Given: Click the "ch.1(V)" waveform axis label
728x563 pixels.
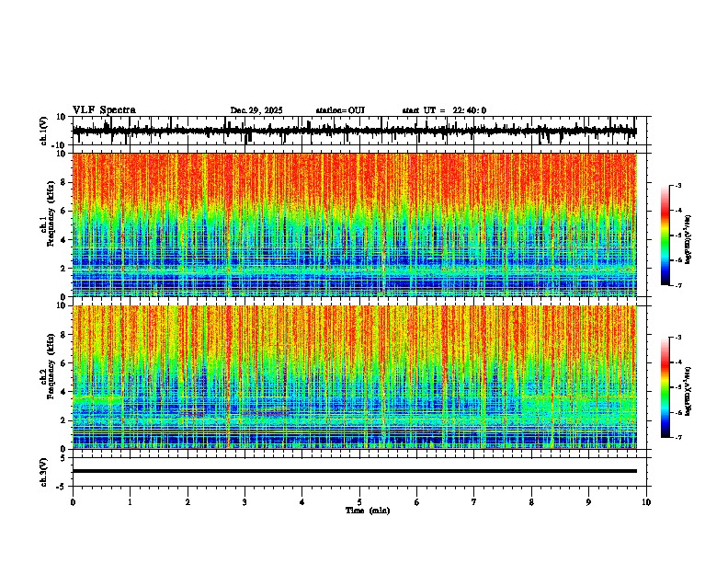Looking at the screenshot, I should pyautogui.click(x=44, y=131).
